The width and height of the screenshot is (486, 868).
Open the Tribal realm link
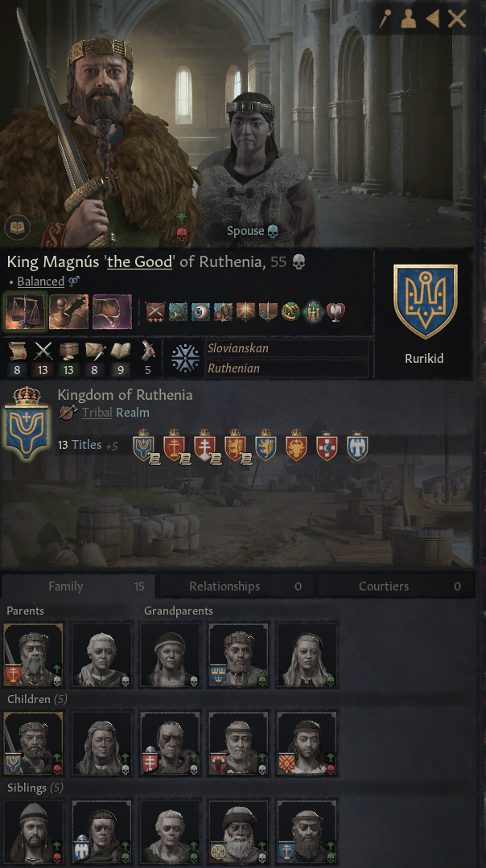[x=97, y=413]
